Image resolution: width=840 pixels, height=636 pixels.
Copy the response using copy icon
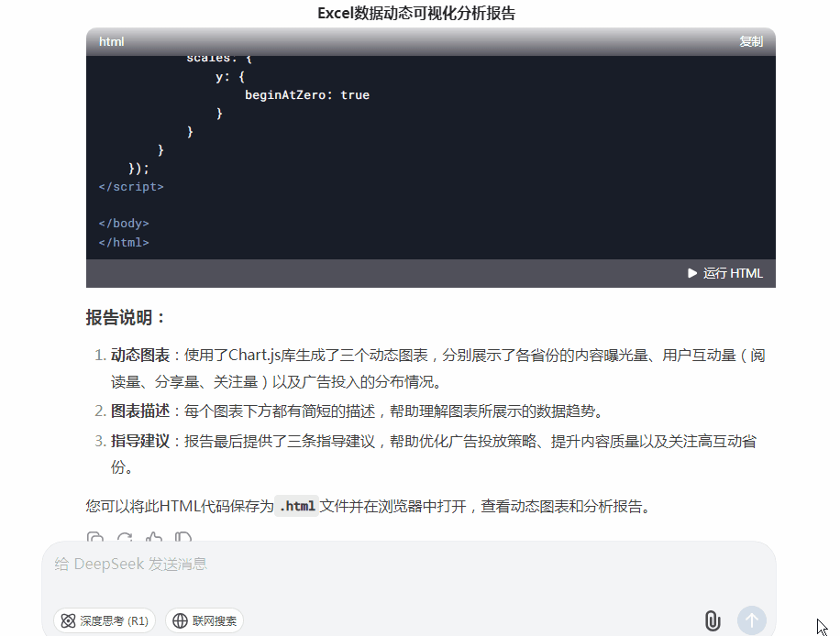tap(95, 537)
